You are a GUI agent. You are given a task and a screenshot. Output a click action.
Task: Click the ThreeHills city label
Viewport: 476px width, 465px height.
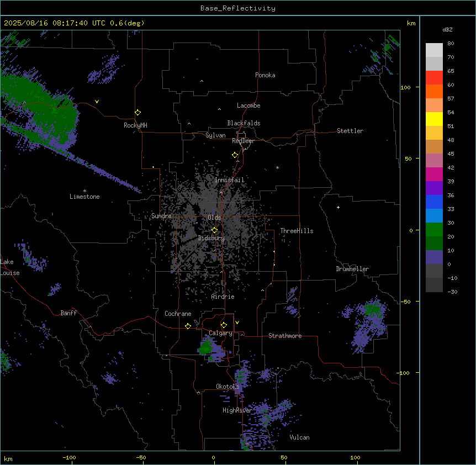297,231
